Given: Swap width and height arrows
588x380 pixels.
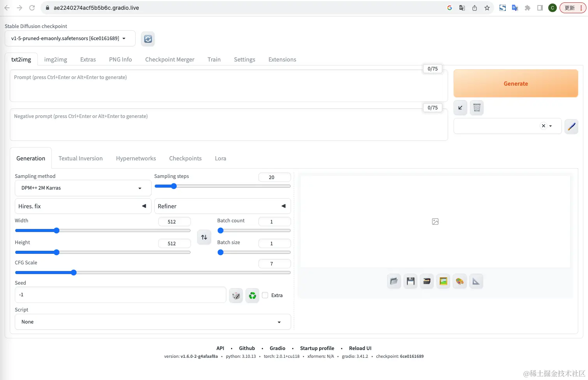Looking at the screenshot, I should point(204,237).
